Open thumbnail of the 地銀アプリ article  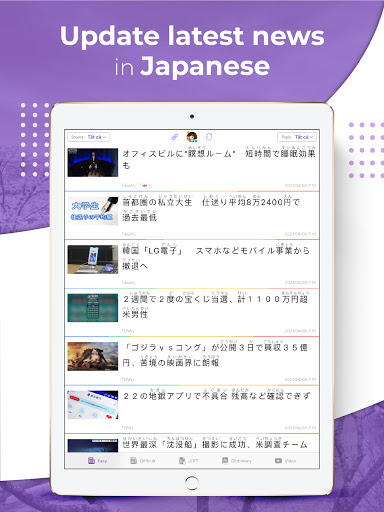tap(93, 405)
